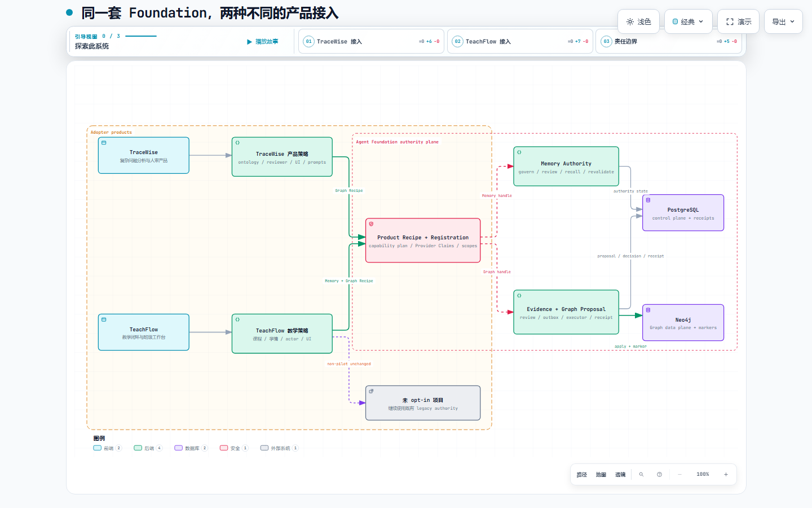Click the database icon on PostgreSQL node
Screen dimensions: 812x508
tap(648, 200)
